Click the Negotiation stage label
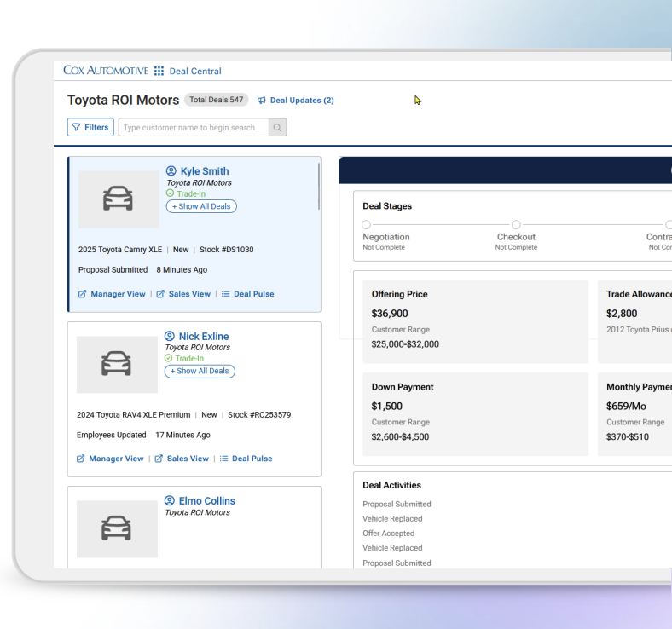672x629 pixels. [x=386, y=237]
